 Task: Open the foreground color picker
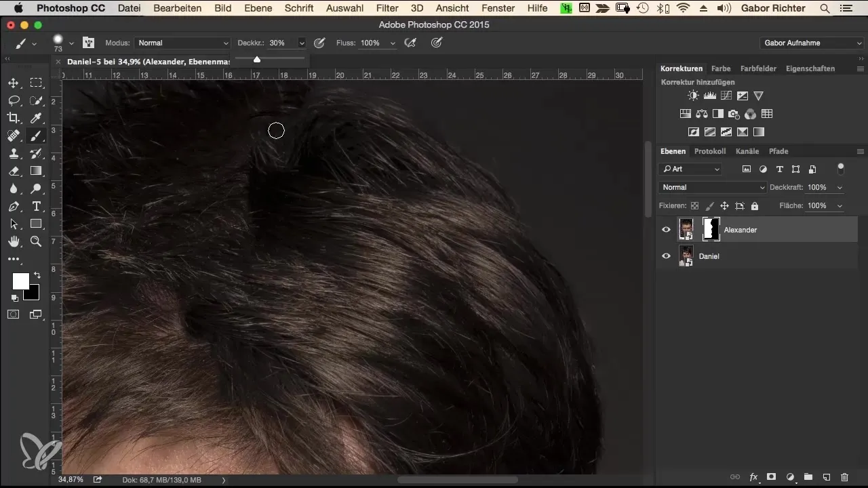pyautogui.click(x=20, y=281)
